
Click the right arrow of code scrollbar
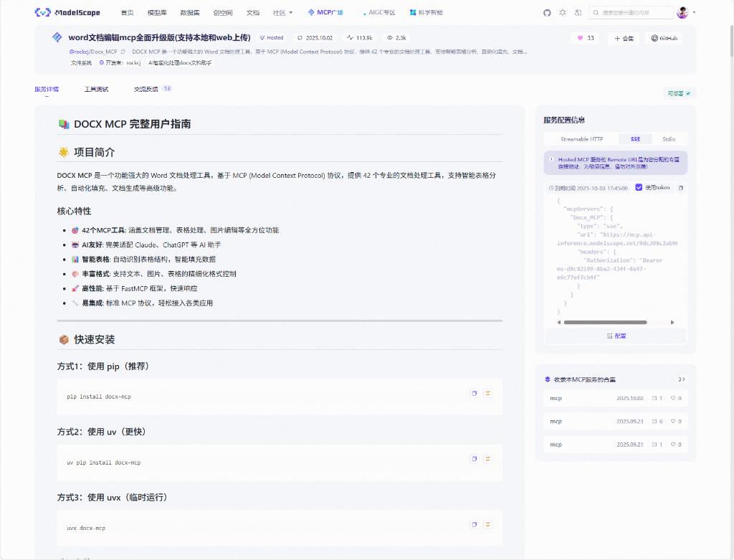[672, 322]
